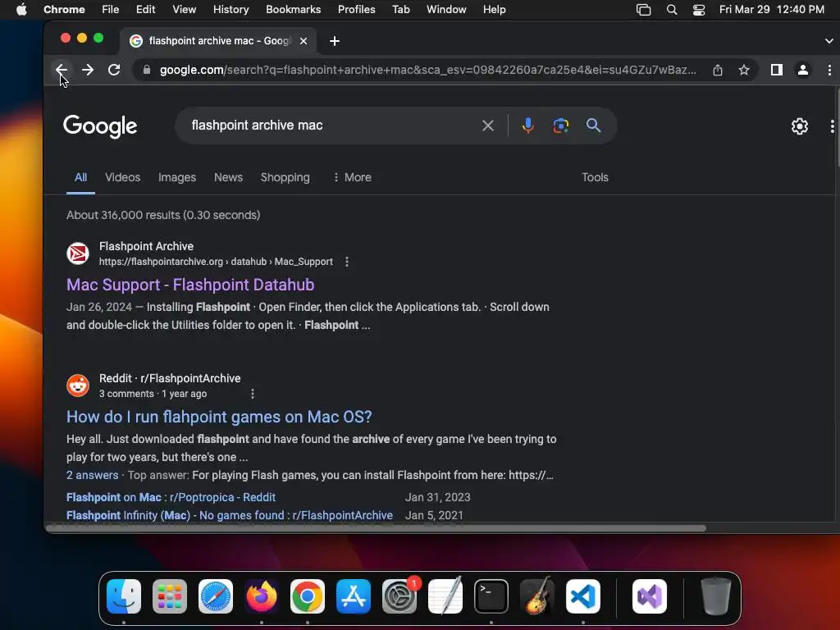Start voice search with microphone icon

pyautogui.click(x=527, y=126)
